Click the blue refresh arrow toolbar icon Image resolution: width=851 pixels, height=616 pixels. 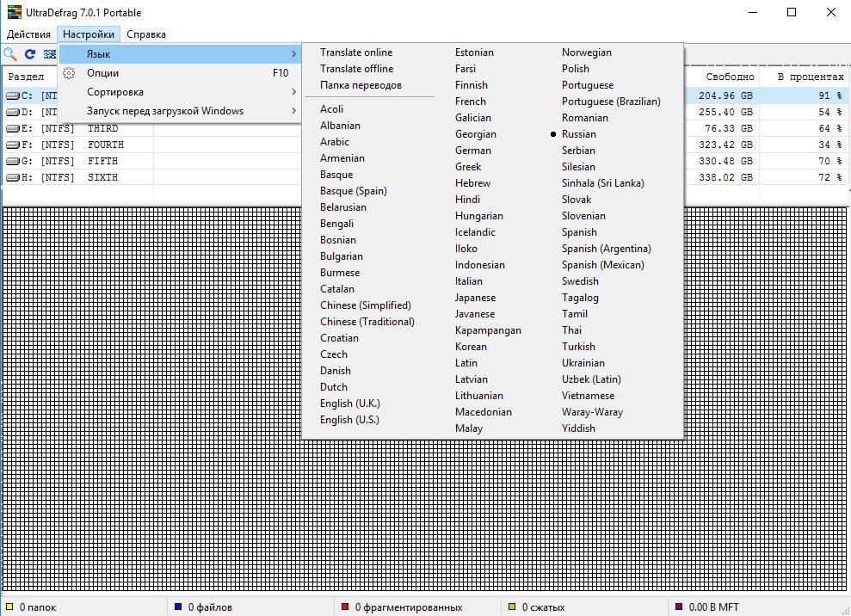pyautogui.click(x=30, y=53)
